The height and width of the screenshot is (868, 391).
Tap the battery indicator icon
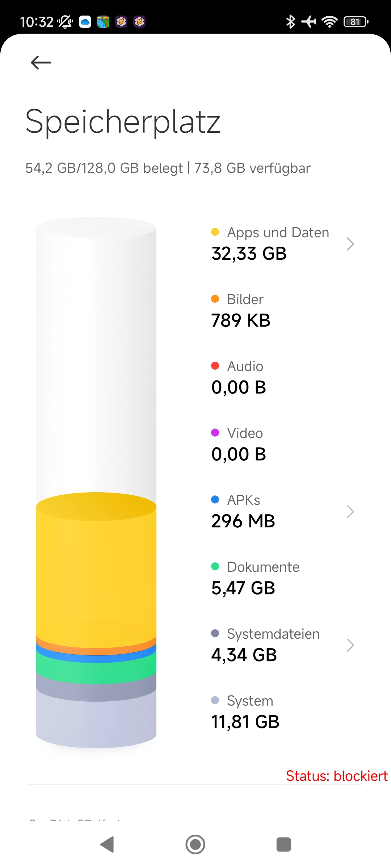point(356,22)
